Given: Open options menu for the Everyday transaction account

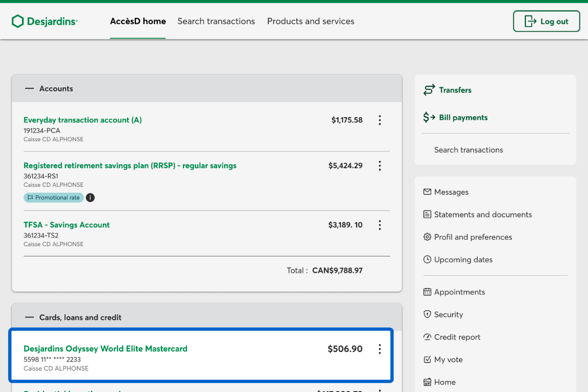Looking at the screenshot, I should click(379, 120).
